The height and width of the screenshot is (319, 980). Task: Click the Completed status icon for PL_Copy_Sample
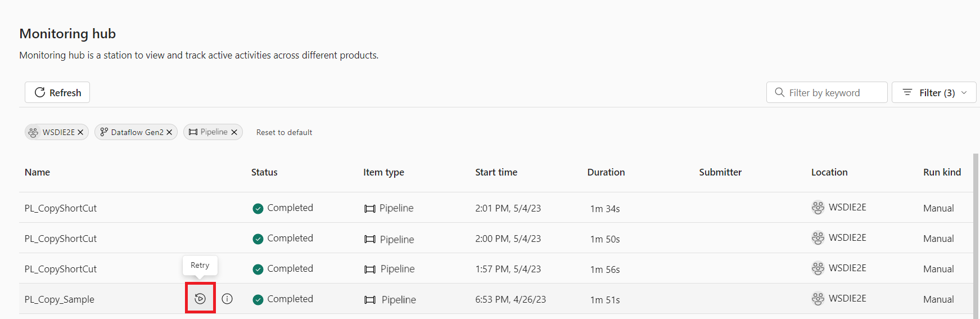[x=258, y=300]
